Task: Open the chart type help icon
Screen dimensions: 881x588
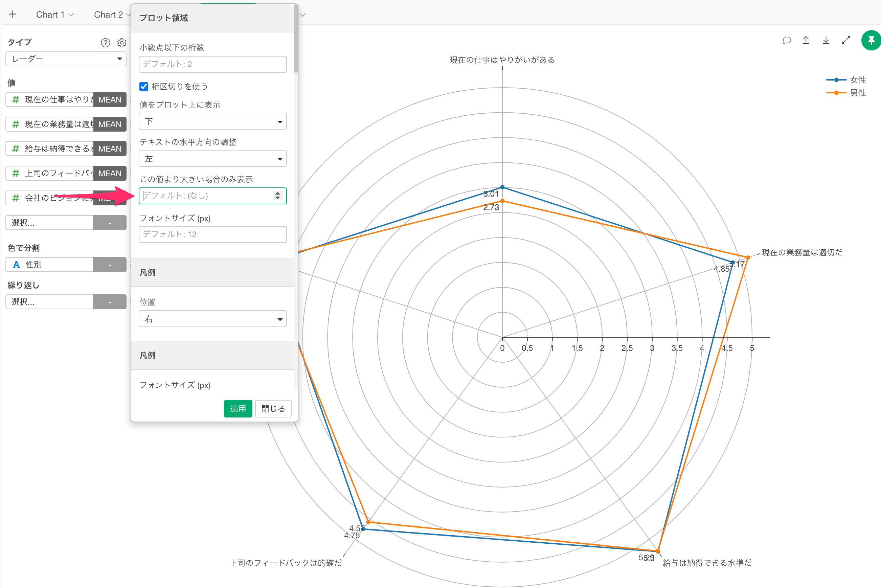Action: (106, 43)
